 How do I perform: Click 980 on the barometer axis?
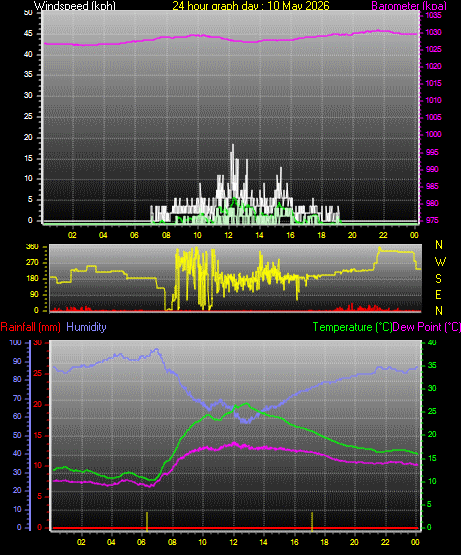pos(432,203)
